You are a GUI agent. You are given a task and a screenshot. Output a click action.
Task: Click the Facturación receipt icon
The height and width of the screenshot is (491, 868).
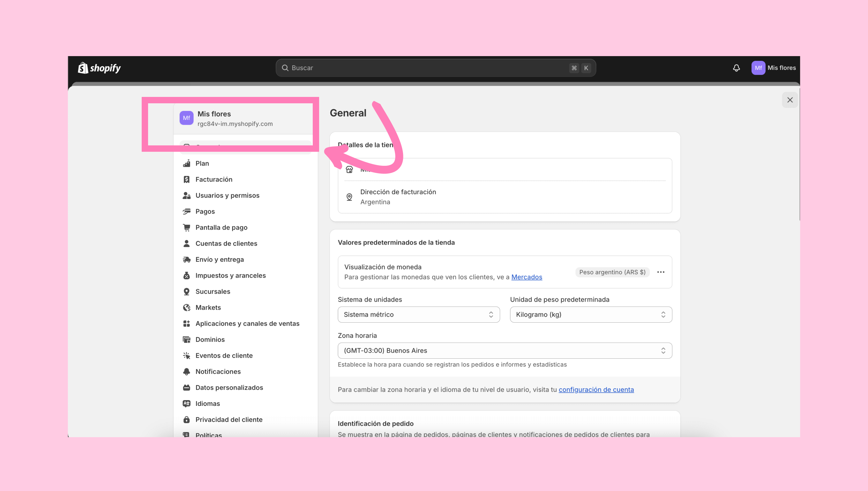[x=186, y=180]
